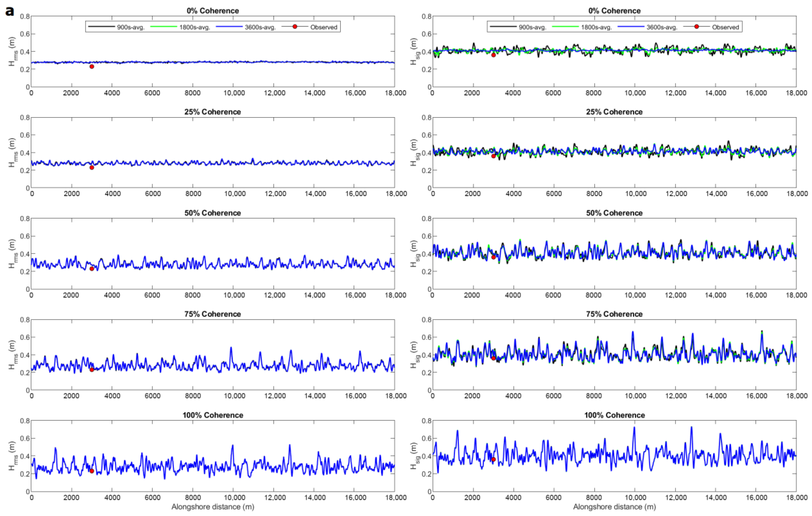812x516 pixels.
Task: Click "Alongshore distance (m)" label under right column
Action: (x=614, y=507)
